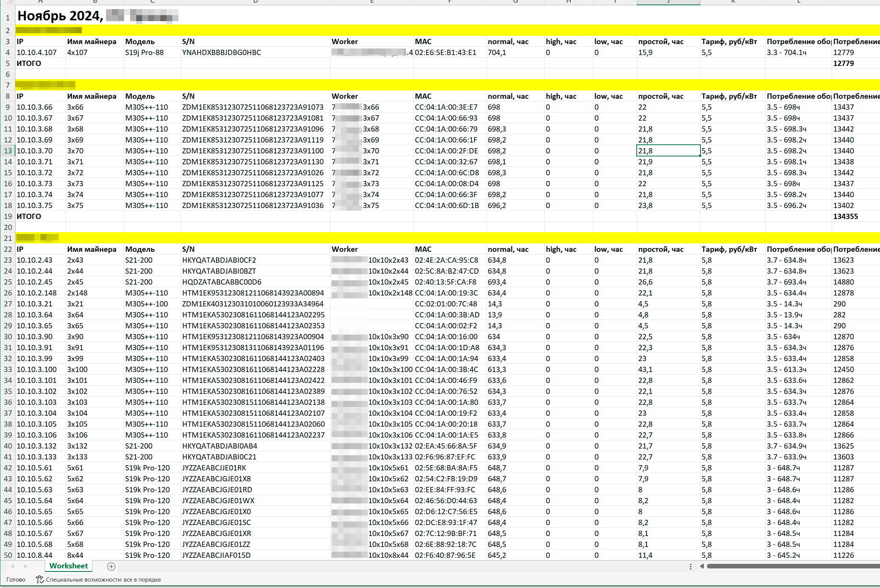Click miner name cell 3x132

pos(95,446)
